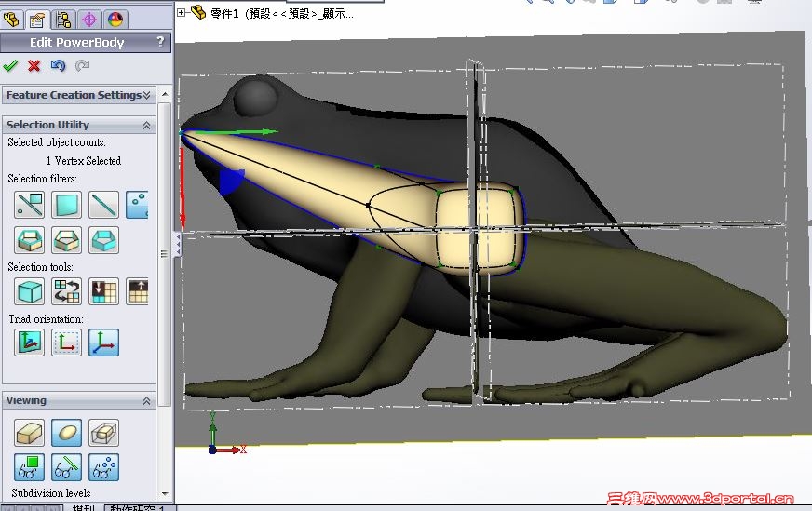Show box mode view in Viewing

[30, 433]
